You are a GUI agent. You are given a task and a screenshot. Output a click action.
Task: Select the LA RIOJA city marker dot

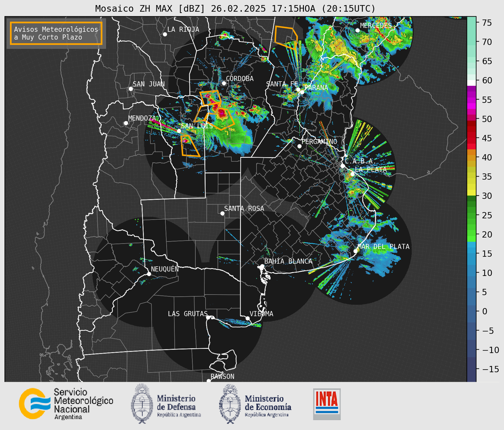pos(165,34)
